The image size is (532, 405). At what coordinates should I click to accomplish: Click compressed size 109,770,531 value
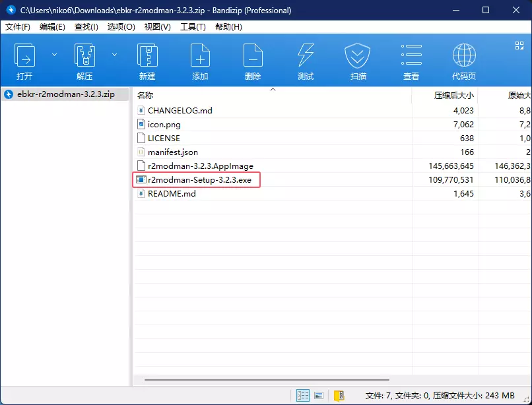pyautogui.click(x=451, y=180)
